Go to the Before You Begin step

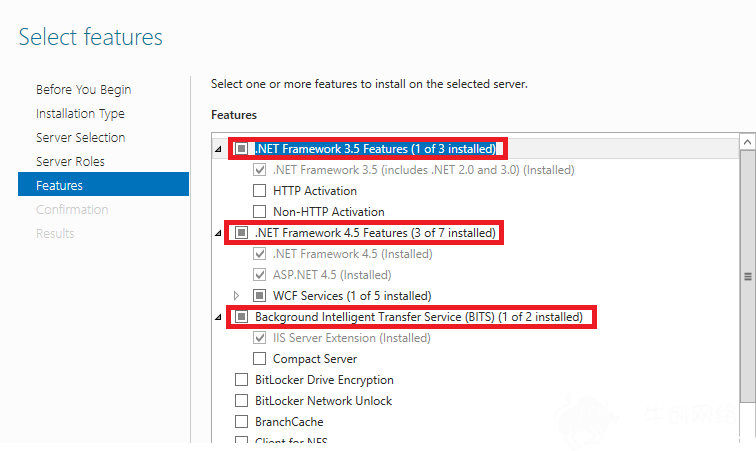(x=83, y=90)
